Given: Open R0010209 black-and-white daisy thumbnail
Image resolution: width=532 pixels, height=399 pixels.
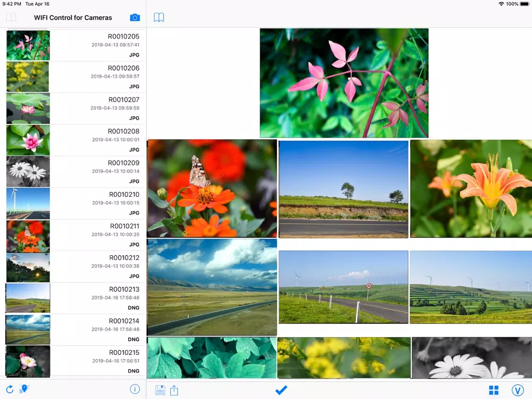Looking at the screenshot, I should [x=28, y=172].
